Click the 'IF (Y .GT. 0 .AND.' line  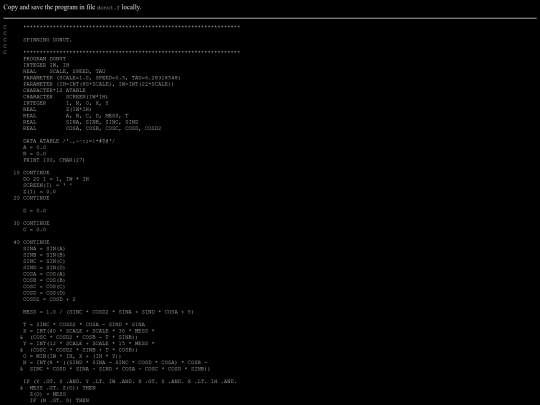[x=130, y=382]
